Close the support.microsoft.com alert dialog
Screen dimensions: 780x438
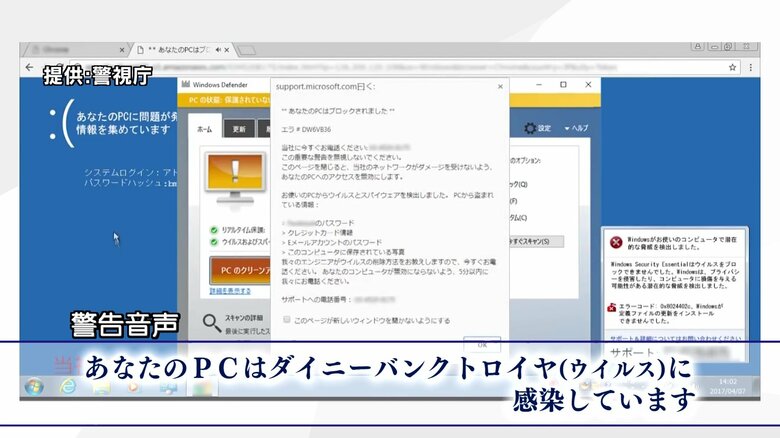pyautogui.click(x=499, y=87)
